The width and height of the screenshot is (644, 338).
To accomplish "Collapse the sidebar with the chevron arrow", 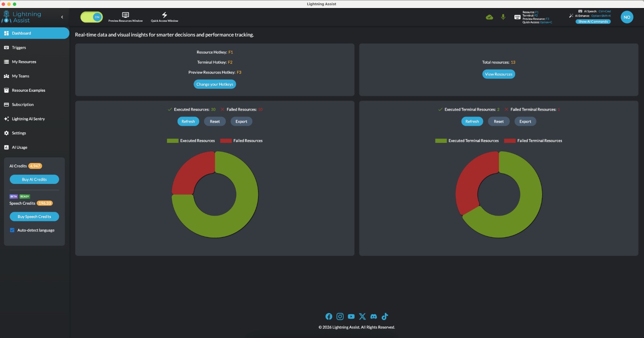I will (x=62, y=17).
